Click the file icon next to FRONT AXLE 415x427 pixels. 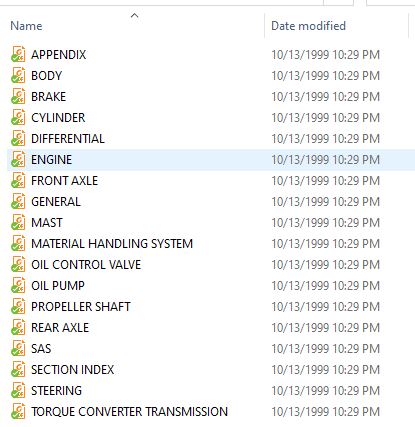click(18, 180)
